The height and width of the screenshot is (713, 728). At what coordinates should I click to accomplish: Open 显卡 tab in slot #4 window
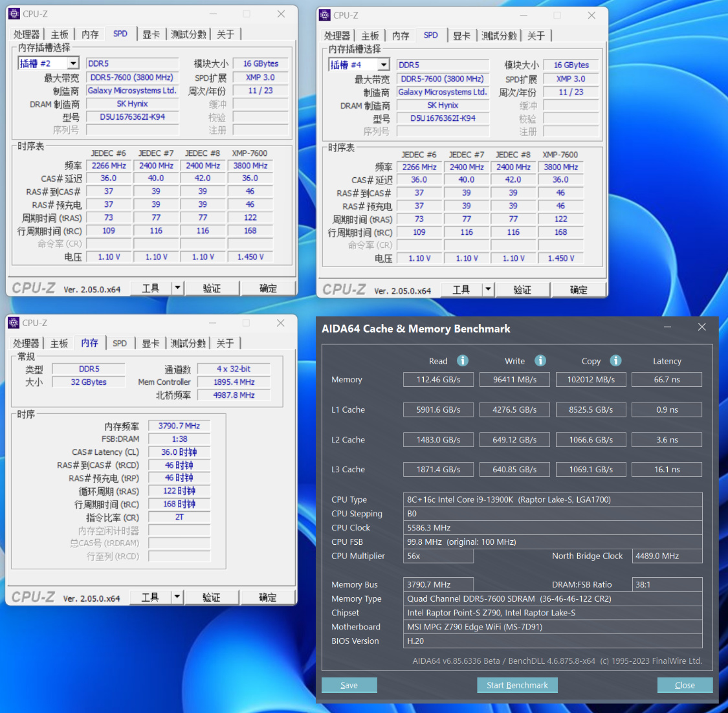coord(461,36)
